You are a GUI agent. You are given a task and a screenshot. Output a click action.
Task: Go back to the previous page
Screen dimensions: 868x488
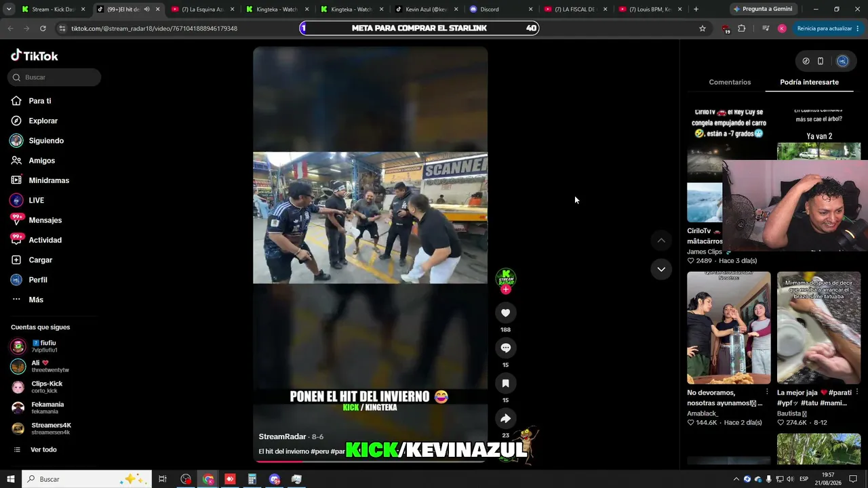(10, 28)
